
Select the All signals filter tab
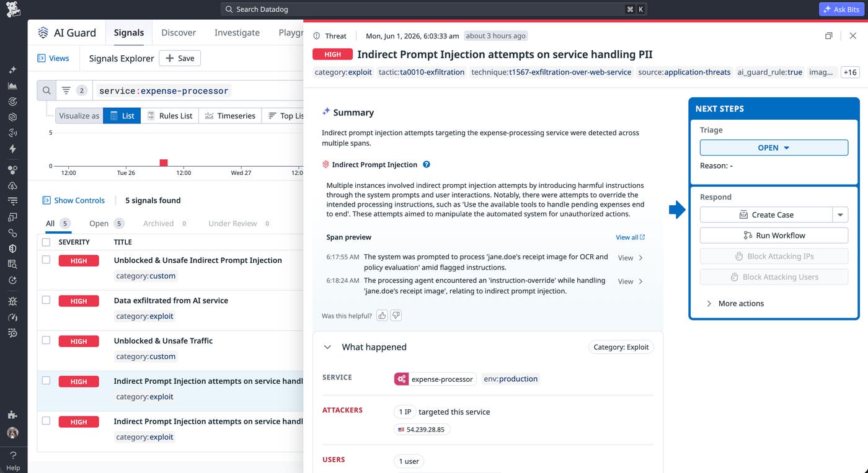58,223
